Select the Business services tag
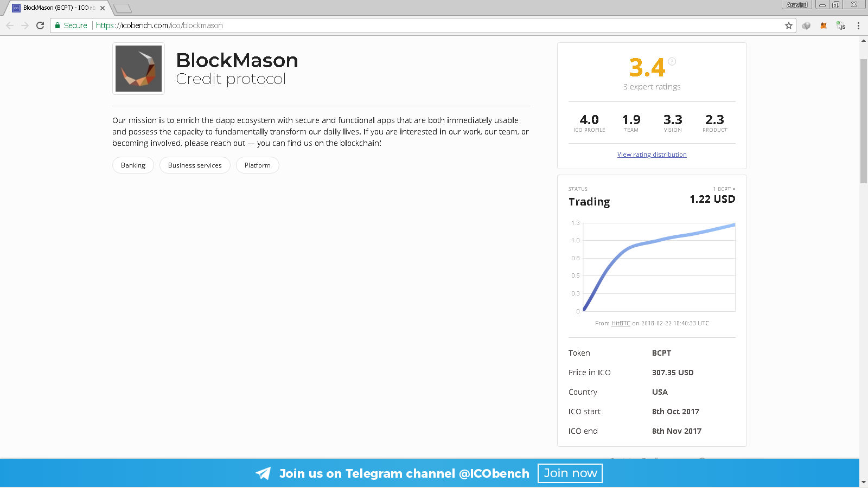 [195, 165]
